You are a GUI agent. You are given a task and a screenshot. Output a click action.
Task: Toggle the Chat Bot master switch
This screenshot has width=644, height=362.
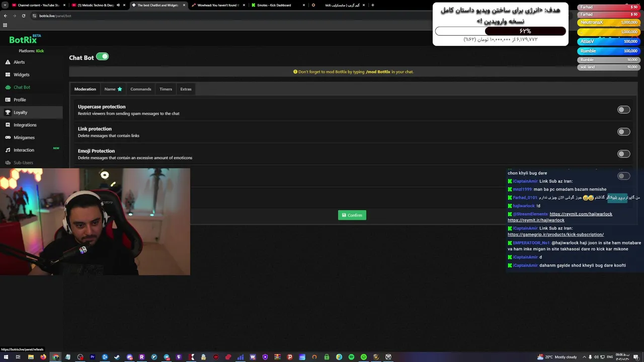click(x=102, y=57)
